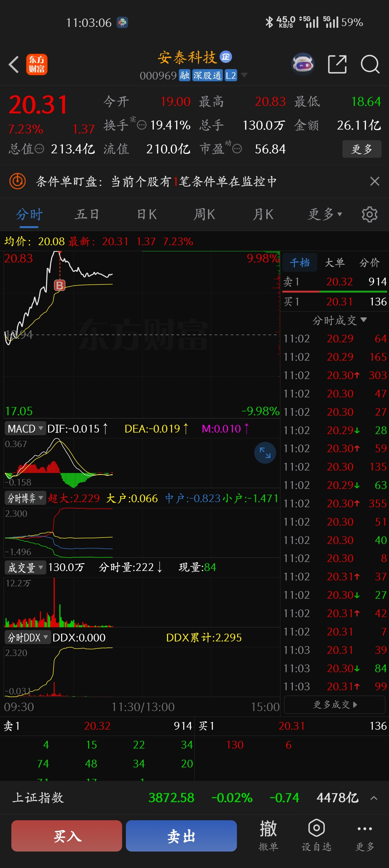Open chart settings gear icon
Viewport: 389px width, 868px height.
(370, 214)
